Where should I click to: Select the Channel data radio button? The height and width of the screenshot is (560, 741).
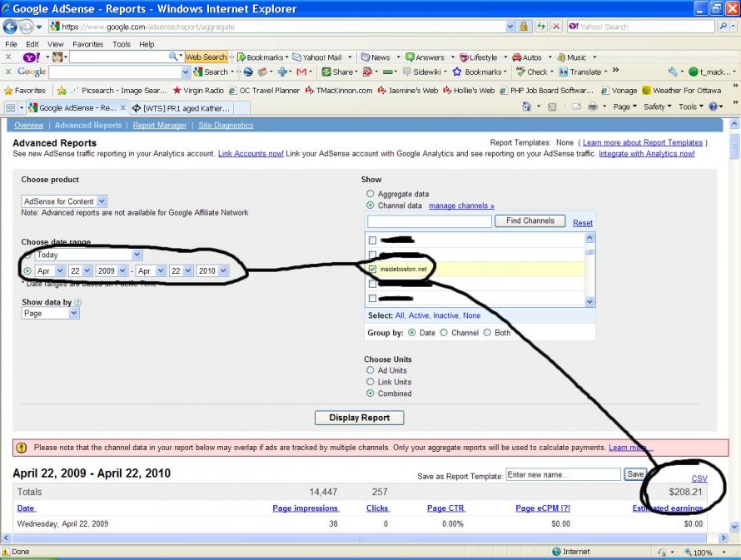click(370, 206)
